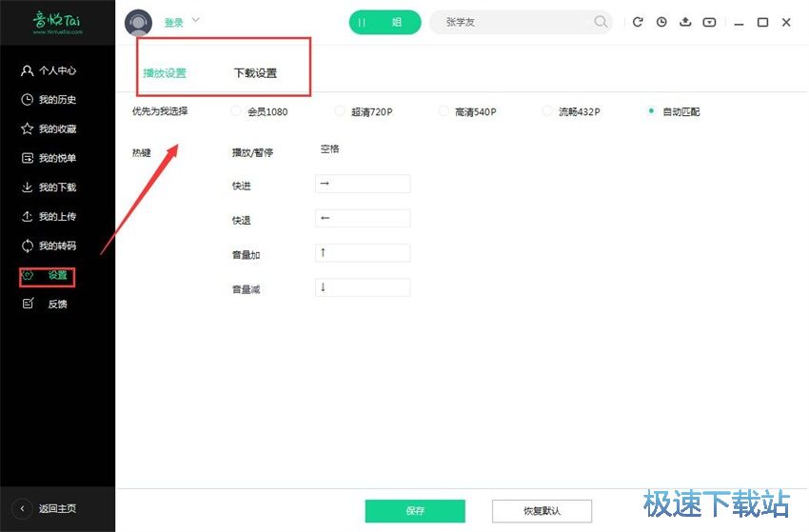Click the 空格 play/pause hotkey value
The image size is (809, 532).
coord(329,149)
